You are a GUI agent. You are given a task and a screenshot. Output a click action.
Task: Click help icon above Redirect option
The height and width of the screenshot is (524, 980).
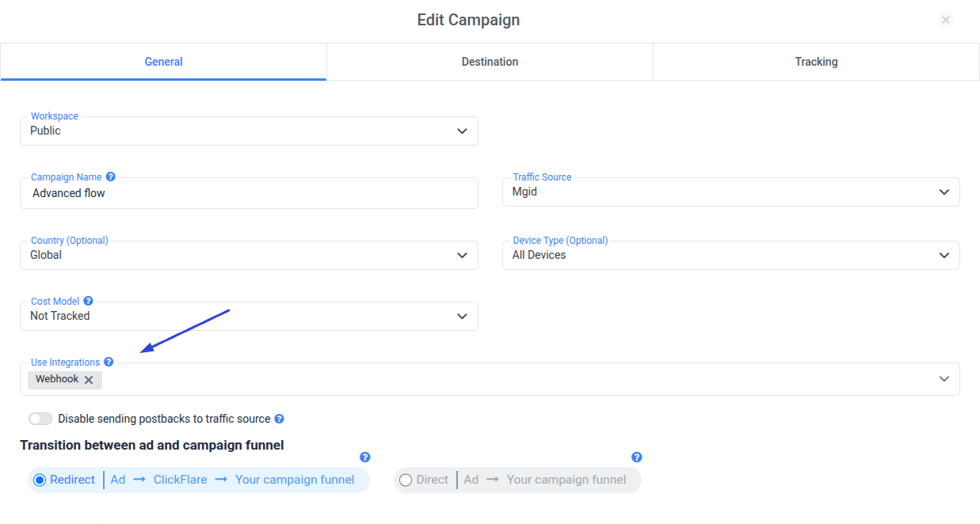[x=365, y=458]
